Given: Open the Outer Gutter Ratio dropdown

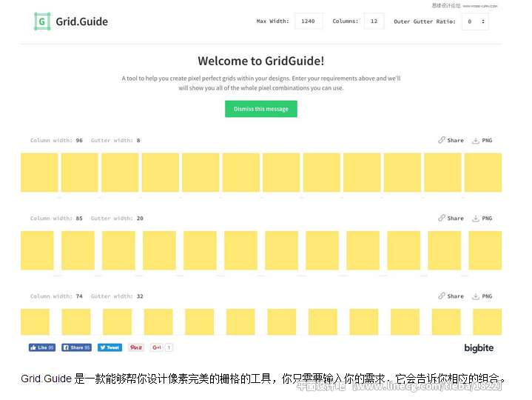Looking at the screenshot, I should click(x=475, y=21).
